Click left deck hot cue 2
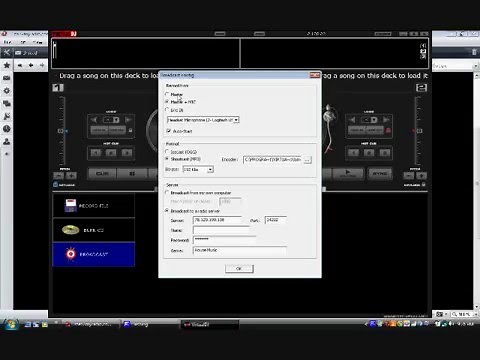This screenshot has height=360, width=480. pos(111,153)
